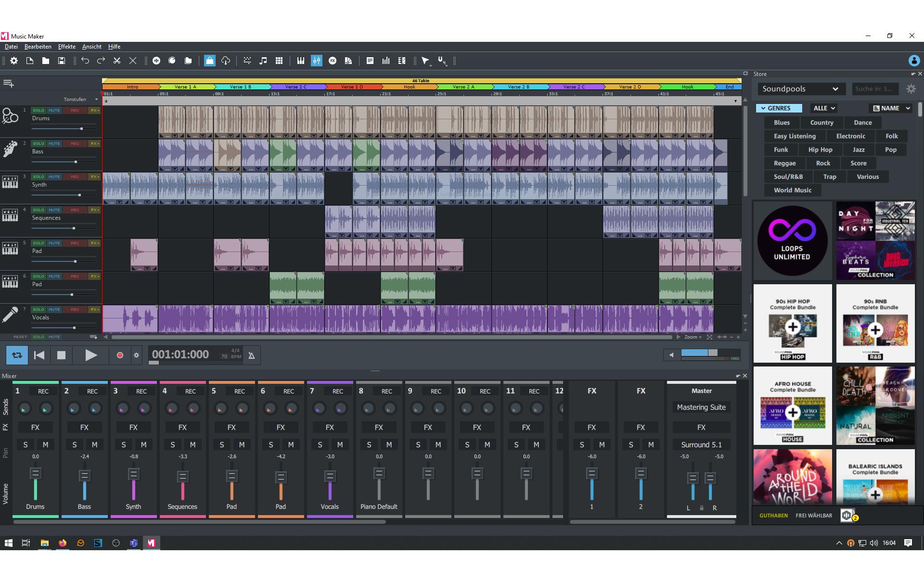This screenshot has height=581, width=924.
Task: Open FX on mixer channel 2
Action: pos(84,427)
